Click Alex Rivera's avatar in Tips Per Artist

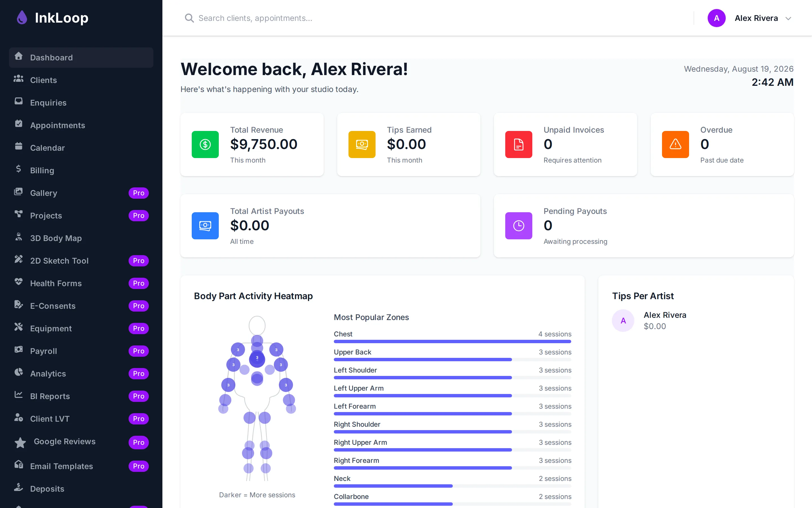[623, 321]
